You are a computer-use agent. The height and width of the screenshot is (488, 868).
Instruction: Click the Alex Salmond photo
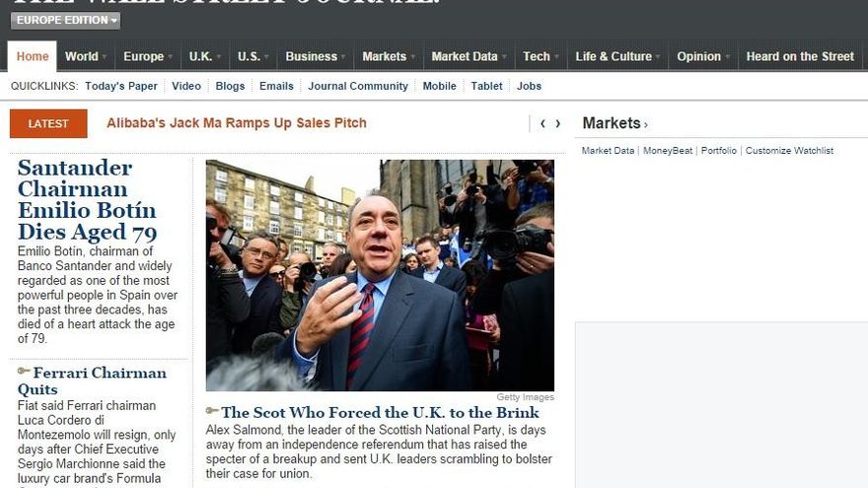tap(380, 275)
